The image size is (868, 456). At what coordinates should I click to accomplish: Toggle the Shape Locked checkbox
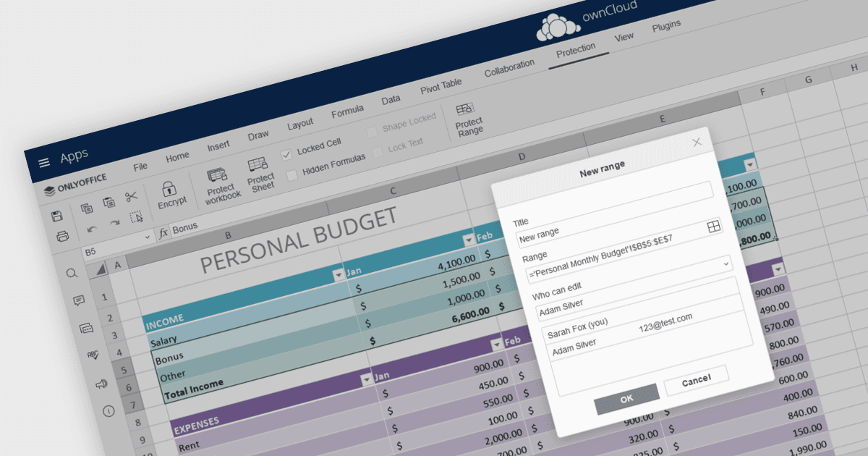coord(372,132)
